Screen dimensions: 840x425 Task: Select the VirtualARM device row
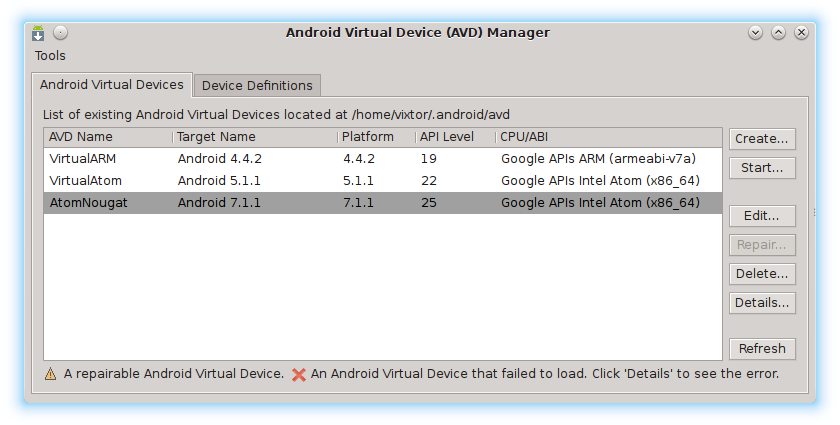[383, 159]
